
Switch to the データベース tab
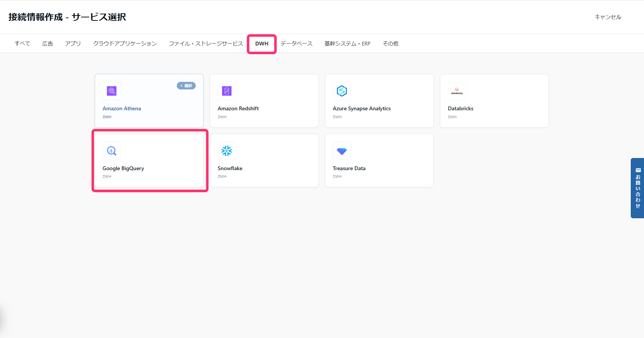point(296,44)
